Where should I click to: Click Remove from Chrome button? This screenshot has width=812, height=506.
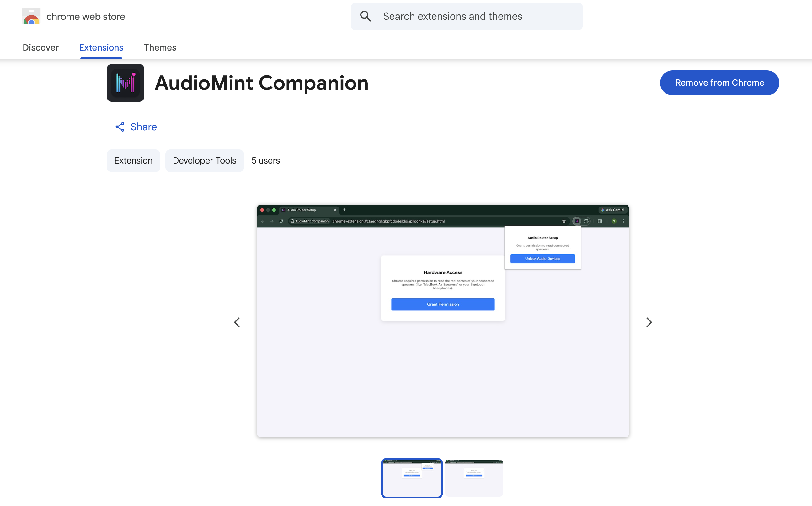(x=719, y=83)
